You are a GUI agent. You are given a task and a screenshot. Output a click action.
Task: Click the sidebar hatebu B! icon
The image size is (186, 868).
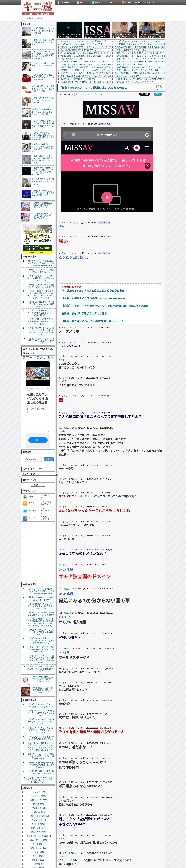click(25, 518)
